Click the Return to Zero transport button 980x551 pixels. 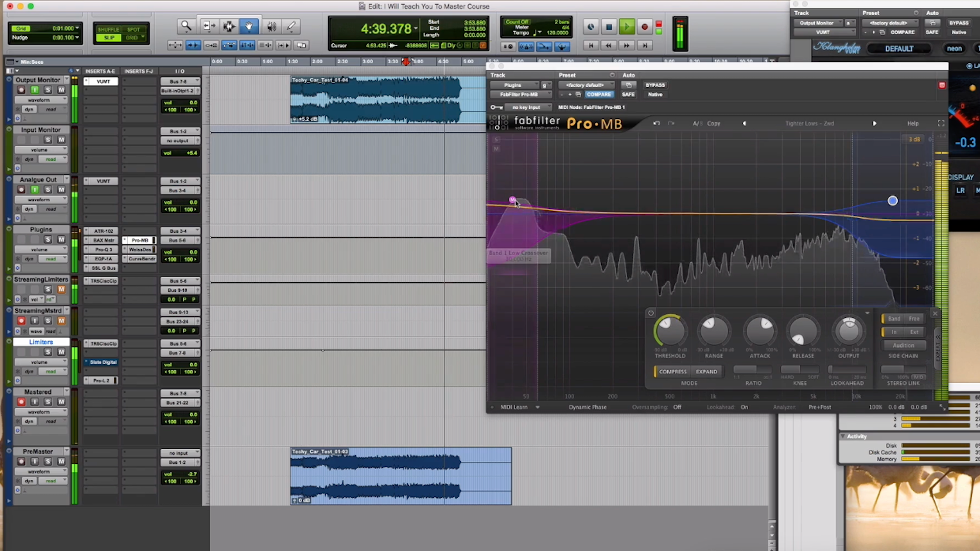pyautogui.click(x=591, y=45)
